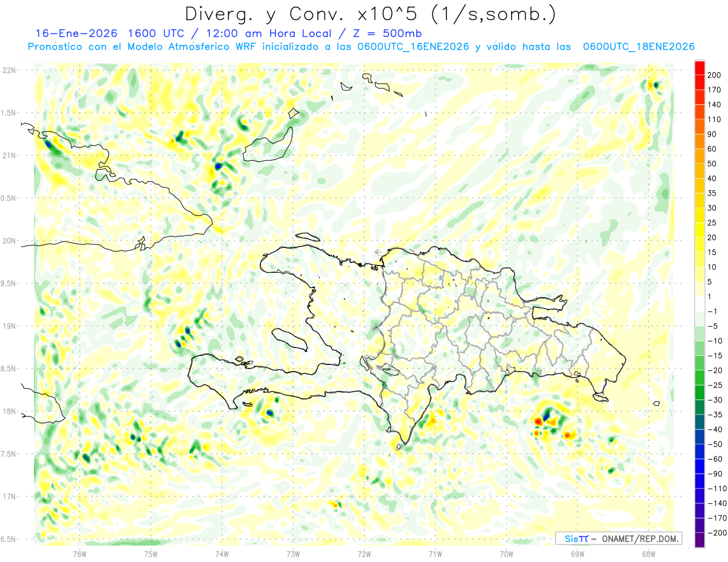Click the '-90' colorbar value
The height and width of the screenshot is (562, 728).
714,473
